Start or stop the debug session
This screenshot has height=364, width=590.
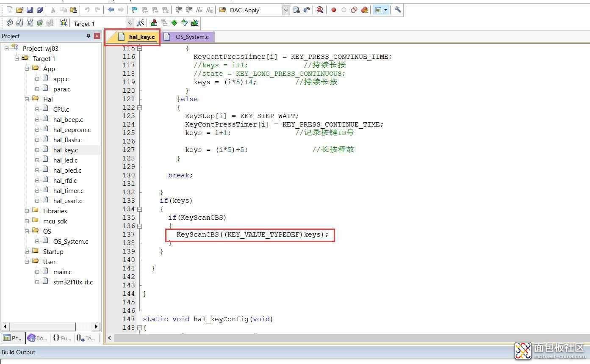point(320,10)
